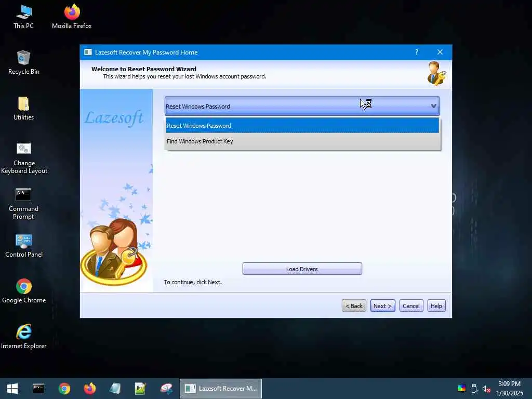Viewport: 532px width, 399px height.
Task: Open Firefox from the taskbar
Action: (90, 389)
